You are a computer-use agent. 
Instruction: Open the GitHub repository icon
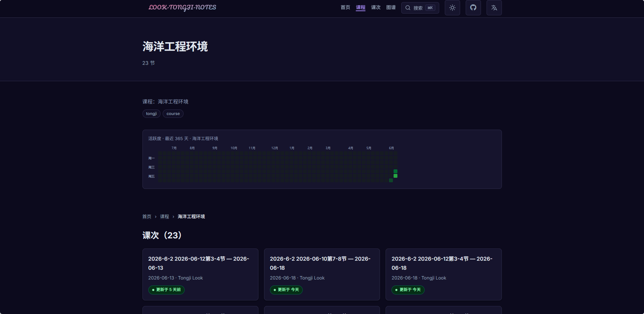[x=473, y=8]
